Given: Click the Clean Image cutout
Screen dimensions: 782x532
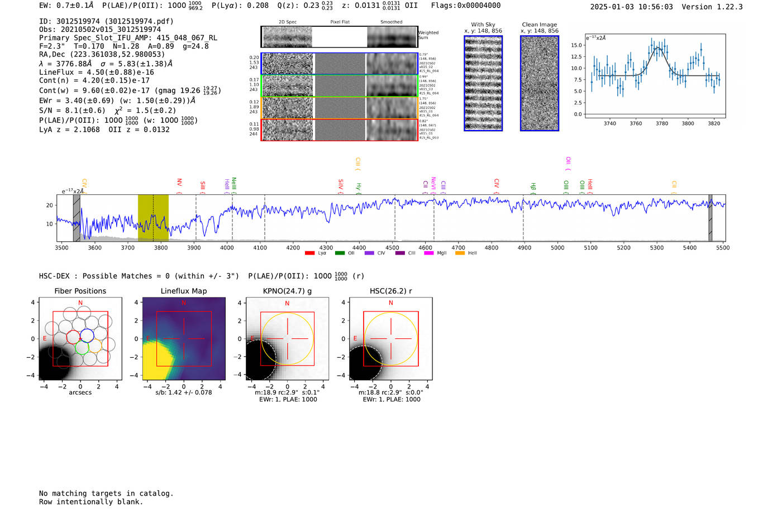Looking at the screenshot, I should pos(540,83).
